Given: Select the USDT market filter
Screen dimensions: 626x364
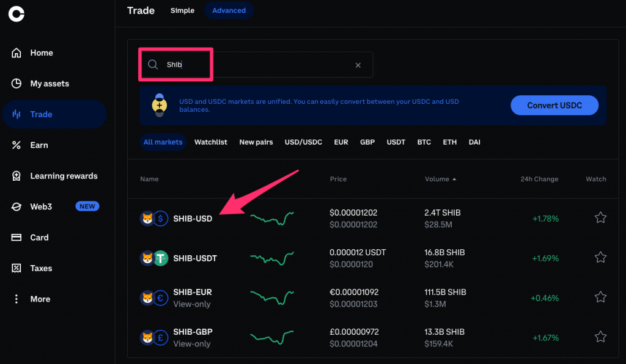Looking at the screenshot, I should click(x=396, y=142).
